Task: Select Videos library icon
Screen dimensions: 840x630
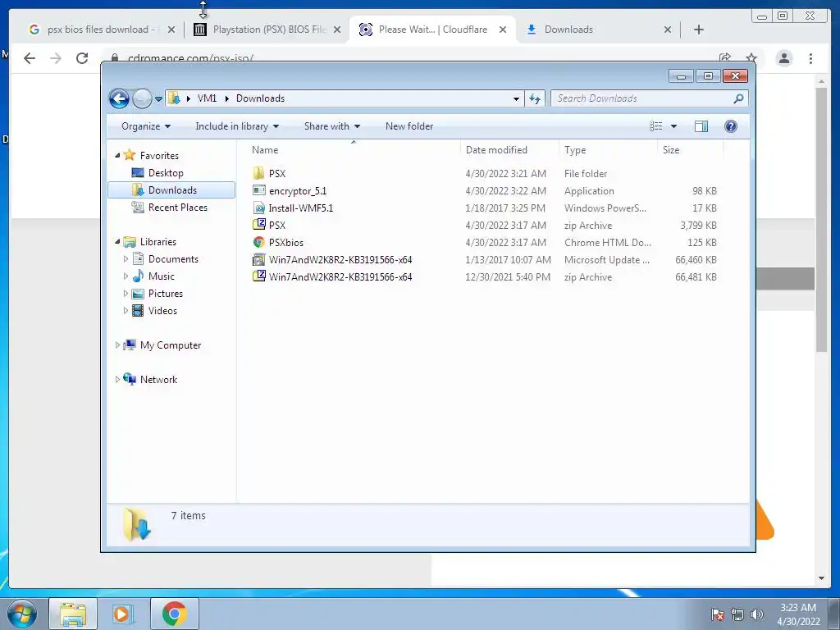Action: pos(138,311)
